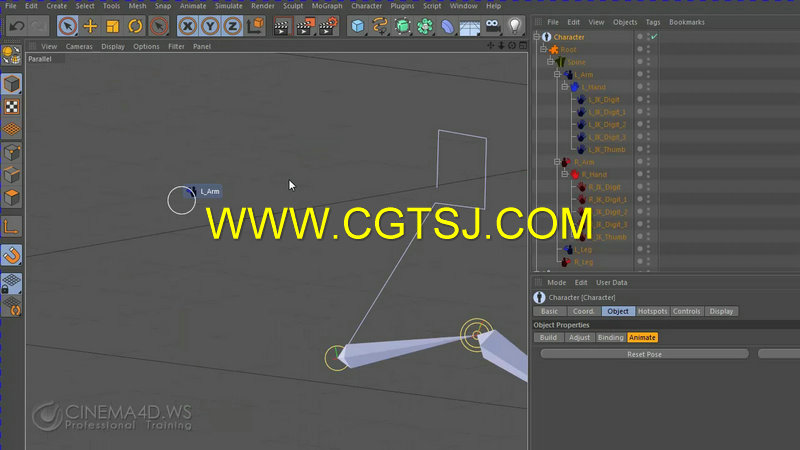The image size is (800, 450).
Task: Select the Live Selection tool
Action: [67, 26]
